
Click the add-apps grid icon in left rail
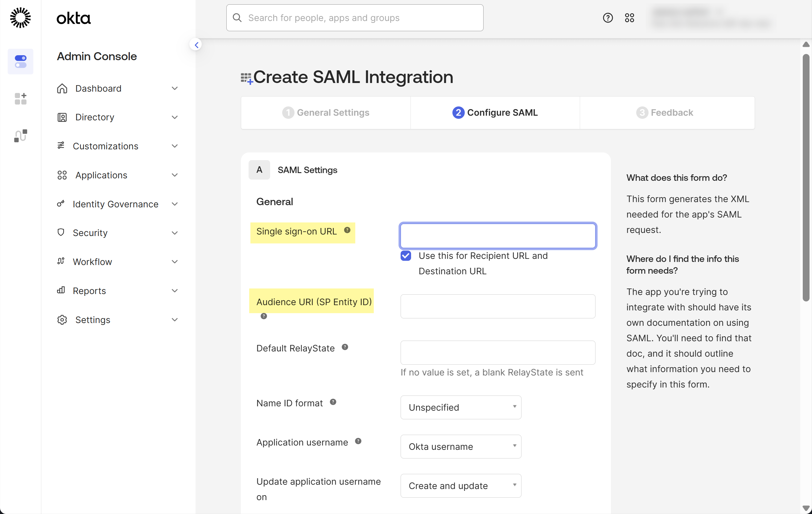(21, 98)
